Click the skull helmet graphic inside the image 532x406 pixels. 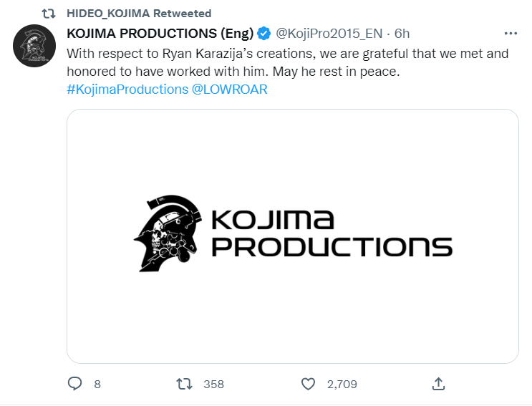(x=168, y=233)
